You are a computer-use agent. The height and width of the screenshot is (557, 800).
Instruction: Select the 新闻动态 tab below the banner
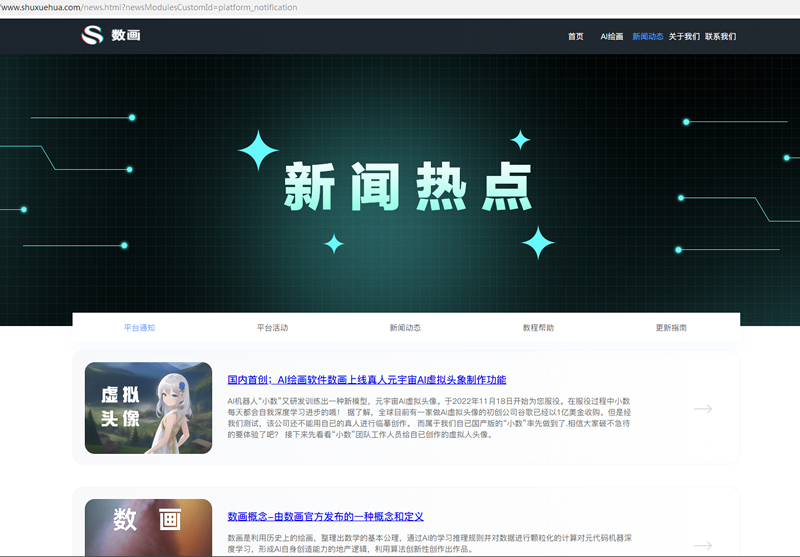coord(405,327)
